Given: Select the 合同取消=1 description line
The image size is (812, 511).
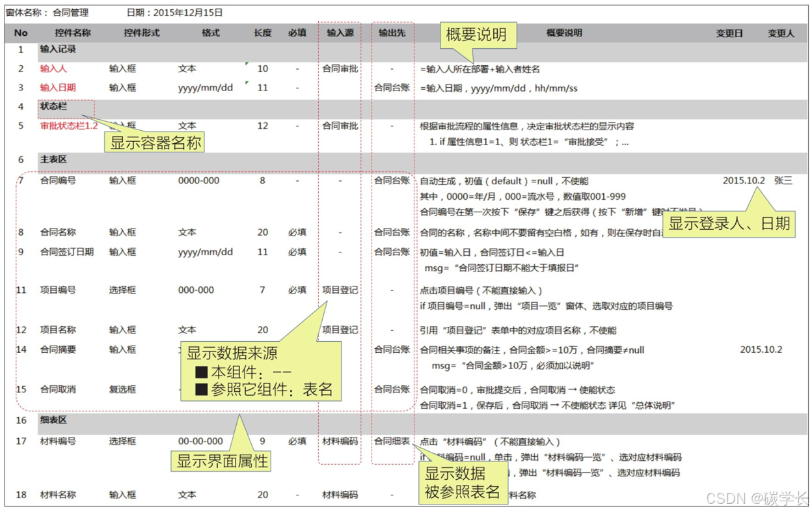Looking at the screenshot, I should (547, 406).
